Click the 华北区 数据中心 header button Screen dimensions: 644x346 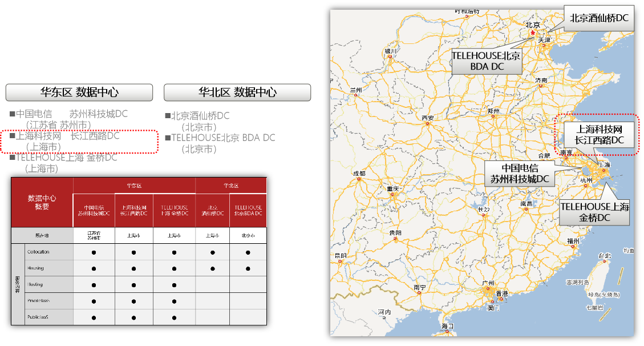(x=237, y=92)
